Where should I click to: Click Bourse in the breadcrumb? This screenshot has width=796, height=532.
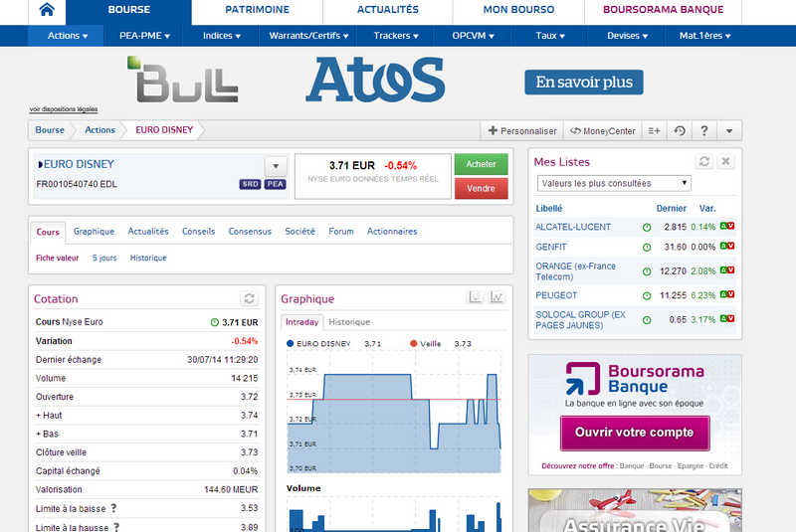tap(50, 130)
